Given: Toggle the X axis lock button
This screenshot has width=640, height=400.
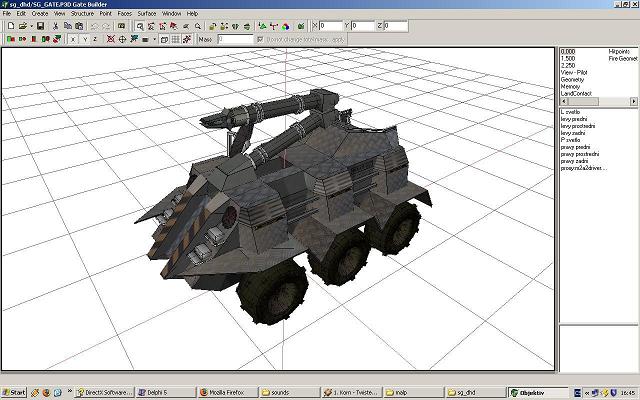Looking at the screenshot, I should (x=73, y=39).
